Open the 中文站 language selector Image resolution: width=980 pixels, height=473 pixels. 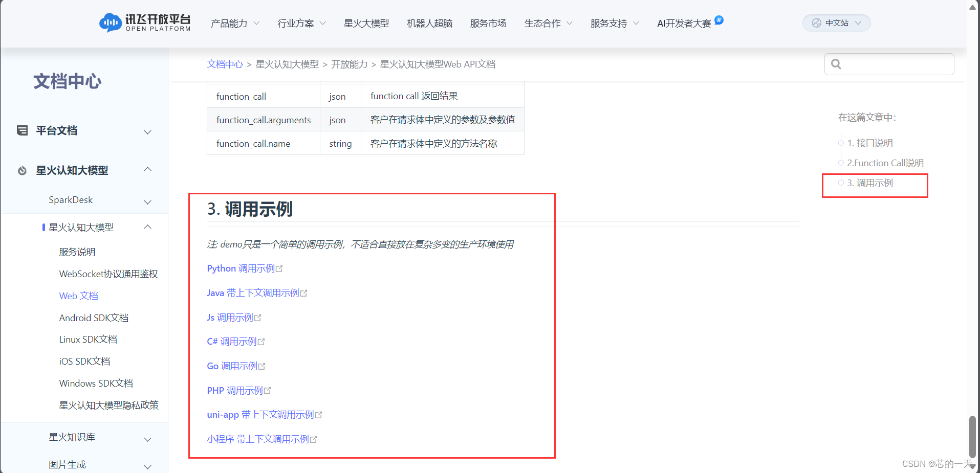click(837, 23)
